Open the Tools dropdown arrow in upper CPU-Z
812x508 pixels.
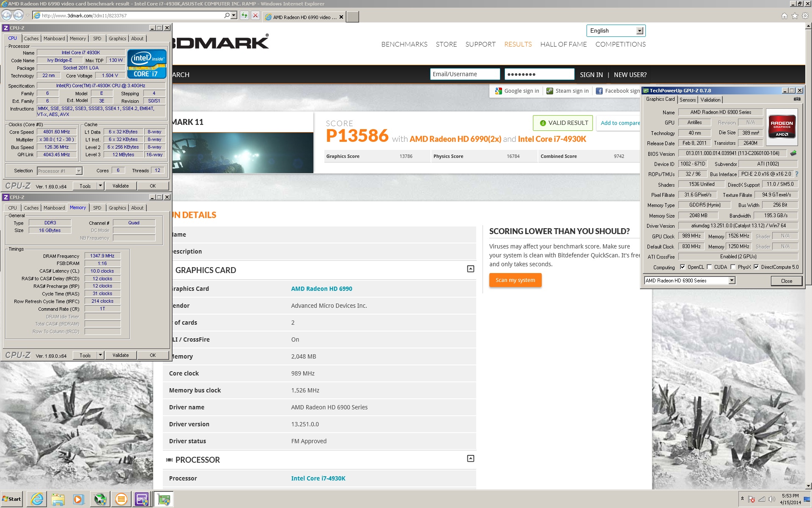pyautogui.click(x=100, y=186)
